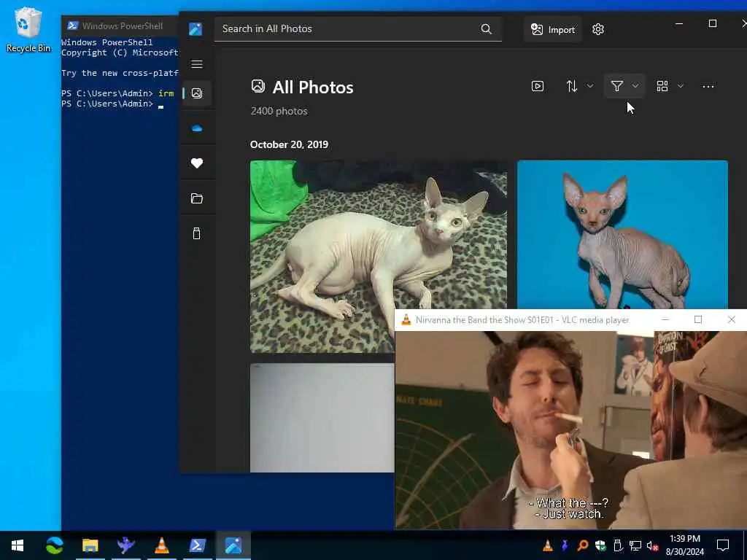The width and height of the screenshot is (747, 560).
Task: Open the Folders sidebar icon
Action: (x=197, y=198)
